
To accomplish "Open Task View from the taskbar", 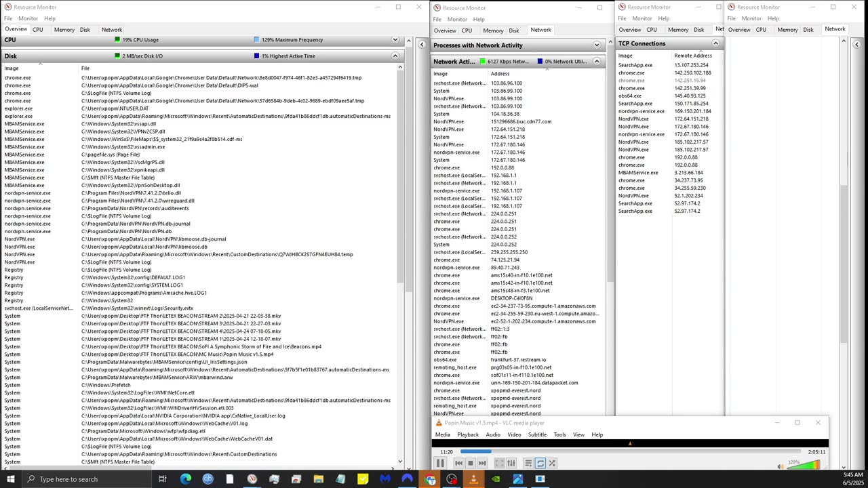I will (x=163, y=479).
